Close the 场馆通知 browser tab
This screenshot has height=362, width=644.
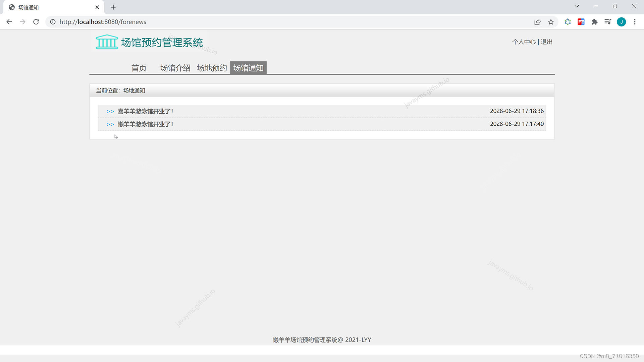(x=97, y=7)
